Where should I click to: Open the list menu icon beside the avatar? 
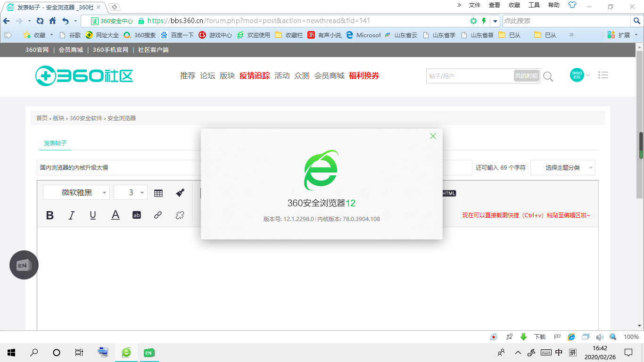click(603, 75)
